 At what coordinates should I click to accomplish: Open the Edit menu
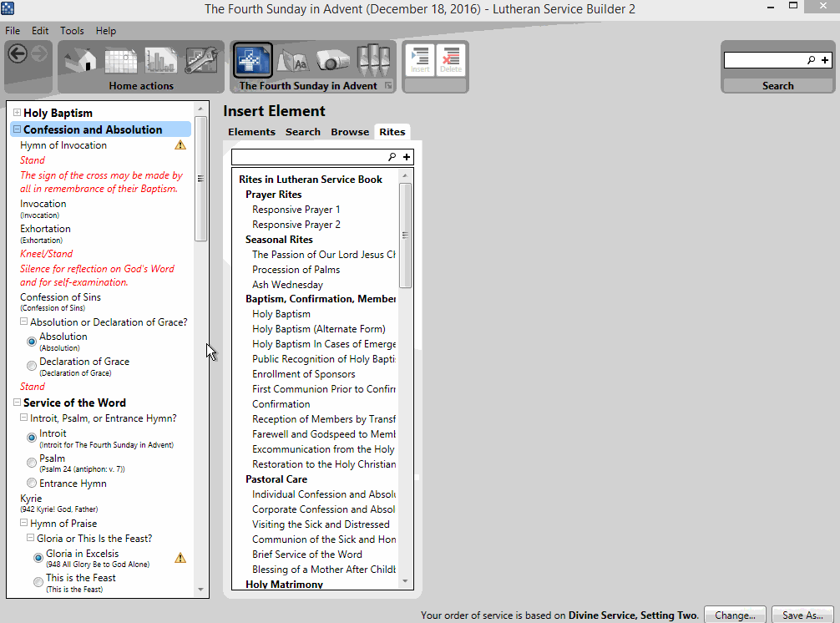click(x=39, y=31)
